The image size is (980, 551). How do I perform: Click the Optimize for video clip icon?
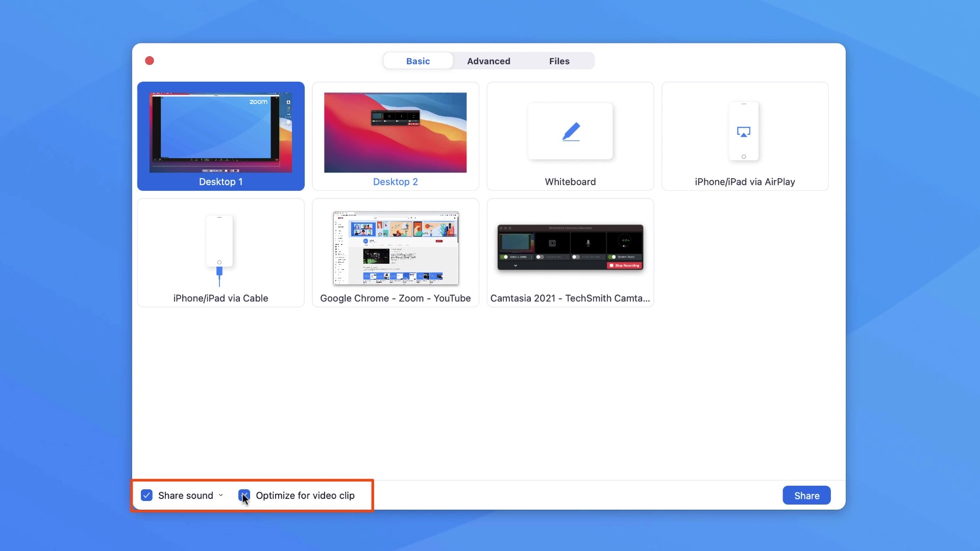click(x=244, y=495)
